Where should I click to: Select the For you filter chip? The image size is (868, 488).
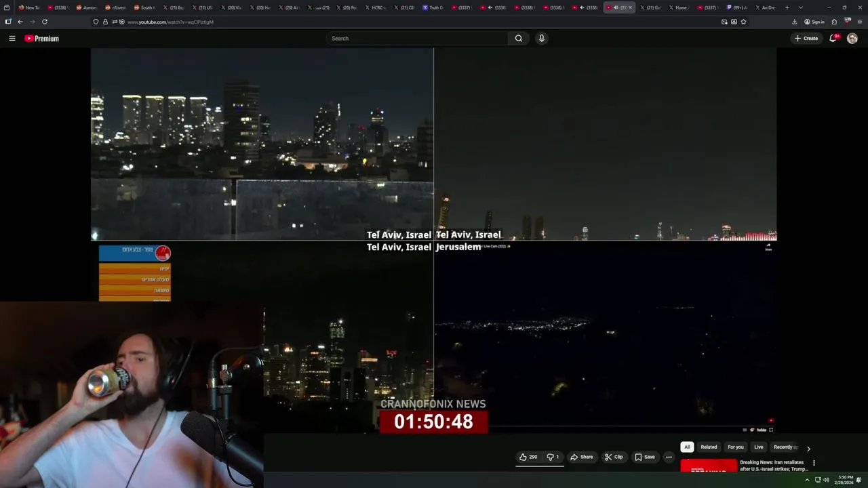click(x=736, y=447)
